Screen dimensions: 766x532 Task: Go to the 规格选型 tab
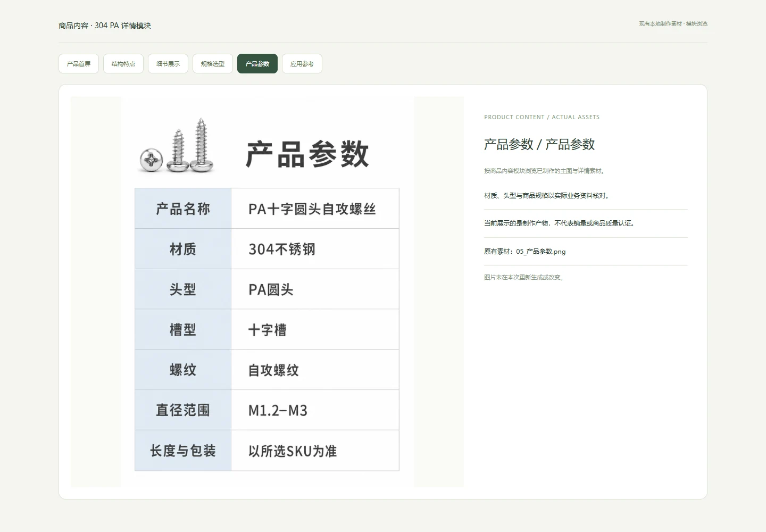[213, 64]
